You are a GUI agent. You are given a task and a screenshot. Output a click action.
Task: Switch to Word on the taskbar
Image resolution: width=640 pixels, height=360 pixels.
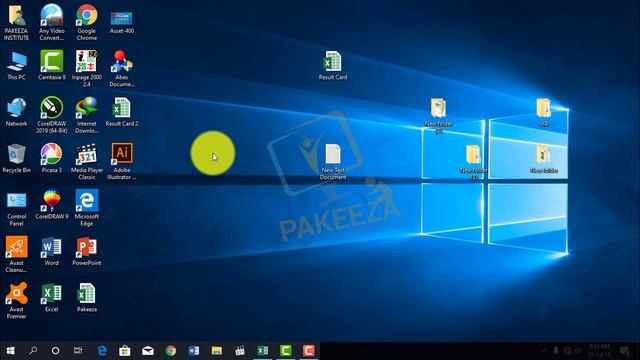194,351
